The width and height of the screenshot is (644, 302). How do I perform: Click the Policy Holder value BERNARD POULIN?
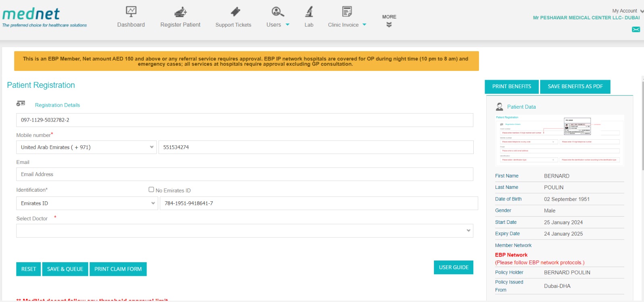[567, 273]
